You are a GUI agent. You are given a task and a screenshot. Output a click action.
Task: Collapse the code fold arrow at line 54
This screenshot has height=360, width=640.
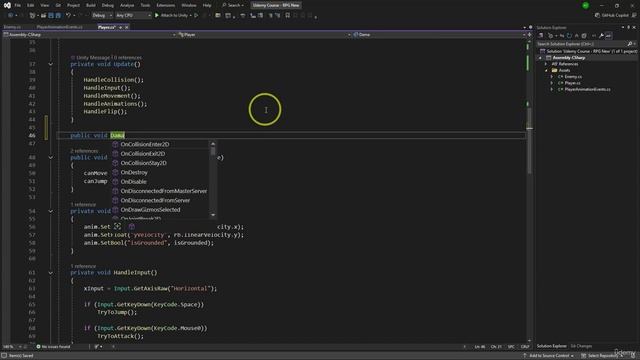point(51,211)
